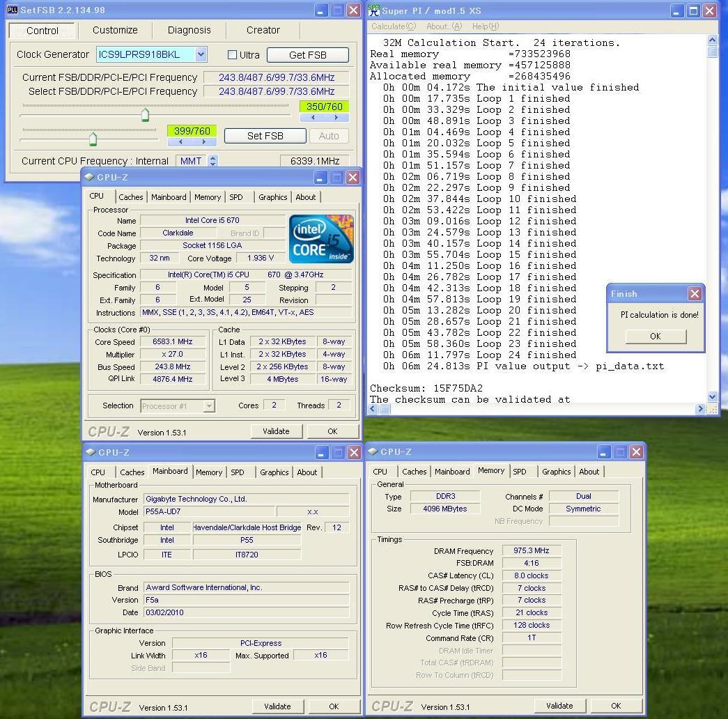Click the CPU-Z icon in the CPU window title

[x=90, y=177]
